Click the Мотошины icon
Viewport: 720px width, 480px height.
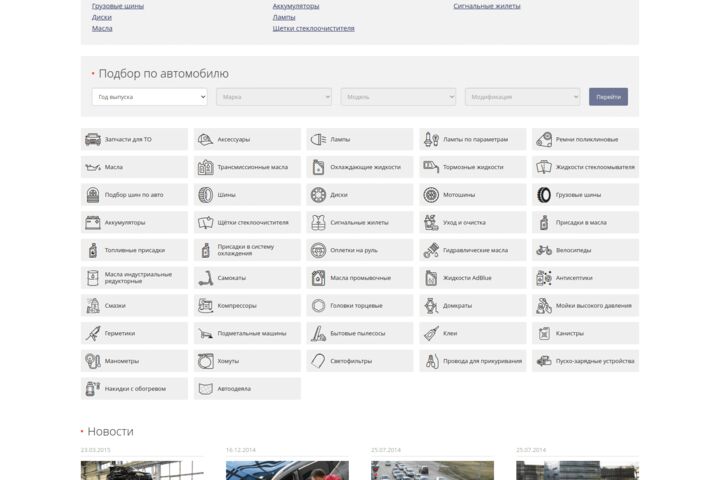pos(431,195)
